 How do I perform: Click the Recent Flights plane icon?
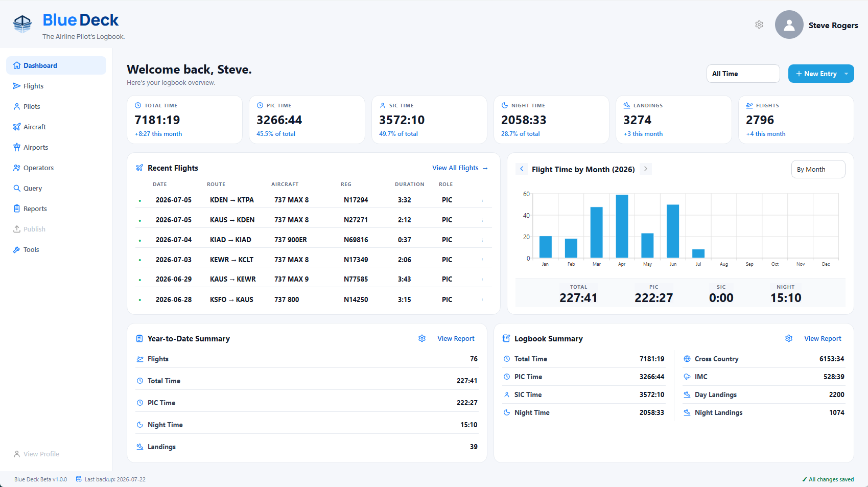139,168
